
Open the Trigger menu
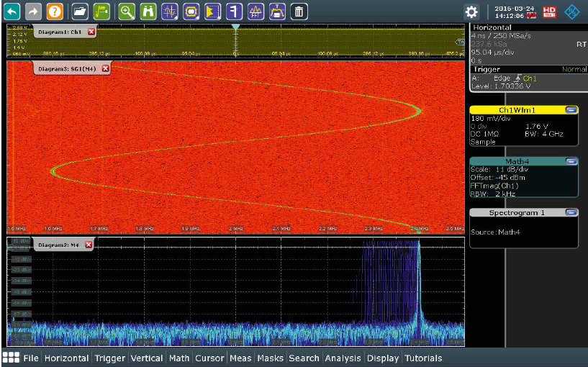(110, 358)
